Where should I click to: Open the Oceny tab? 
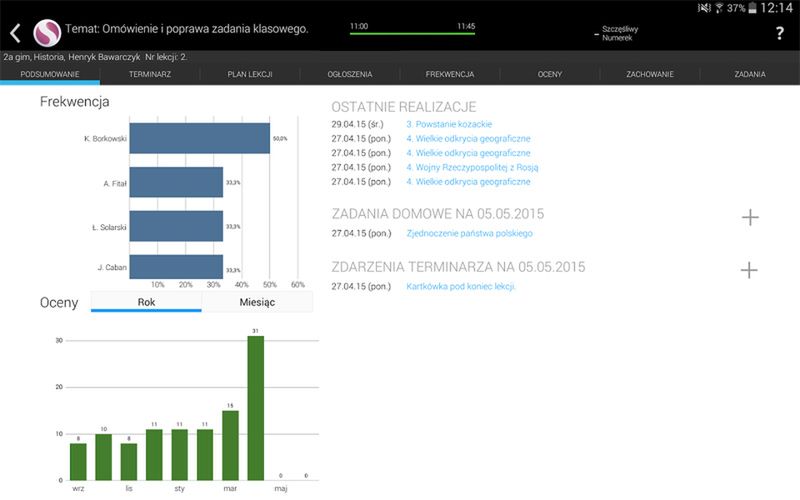[550, 74]
